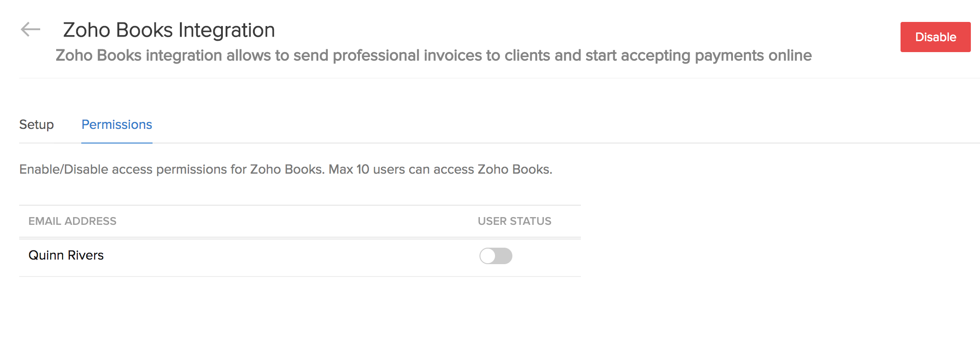Click the EMAIL ADDRESS column header
980x340 pixels.
tap(73, 221)
